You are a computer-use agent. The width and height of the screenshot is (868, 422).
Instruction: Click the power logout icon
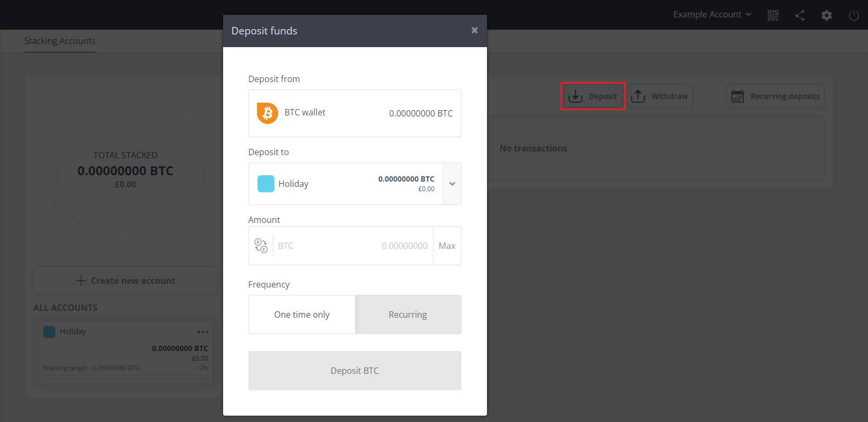point(853,15)
